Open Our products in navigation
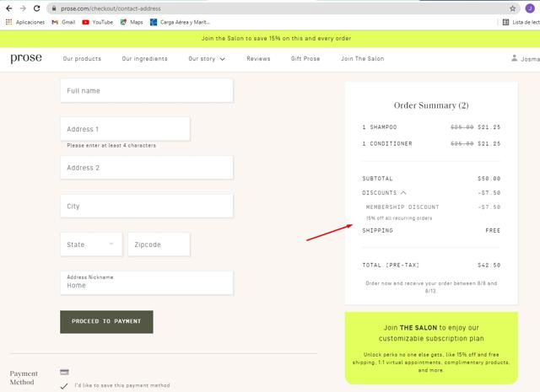The height and width of the screenshot is (392, 540). tap(82, 59)
